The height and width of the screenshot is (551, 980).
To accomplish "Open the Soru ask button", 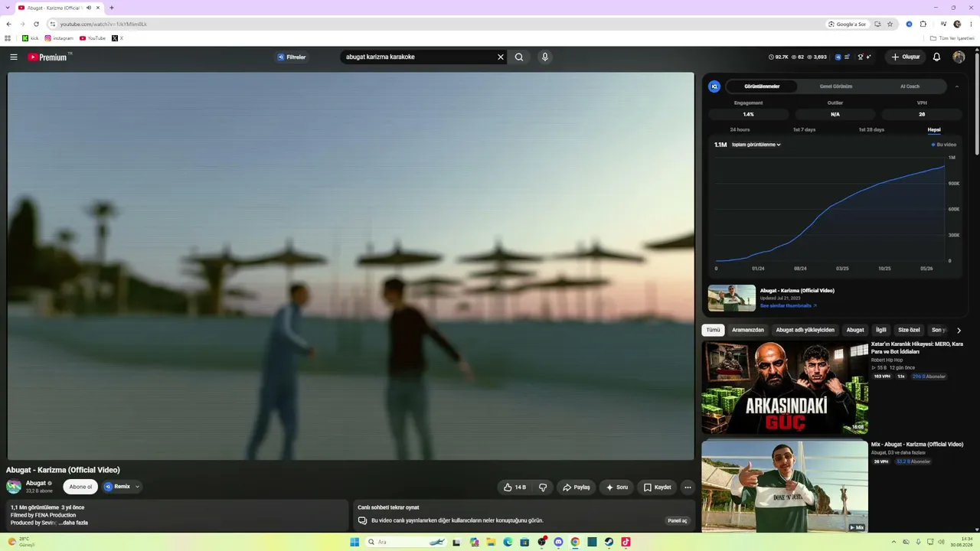I will 617,487.
